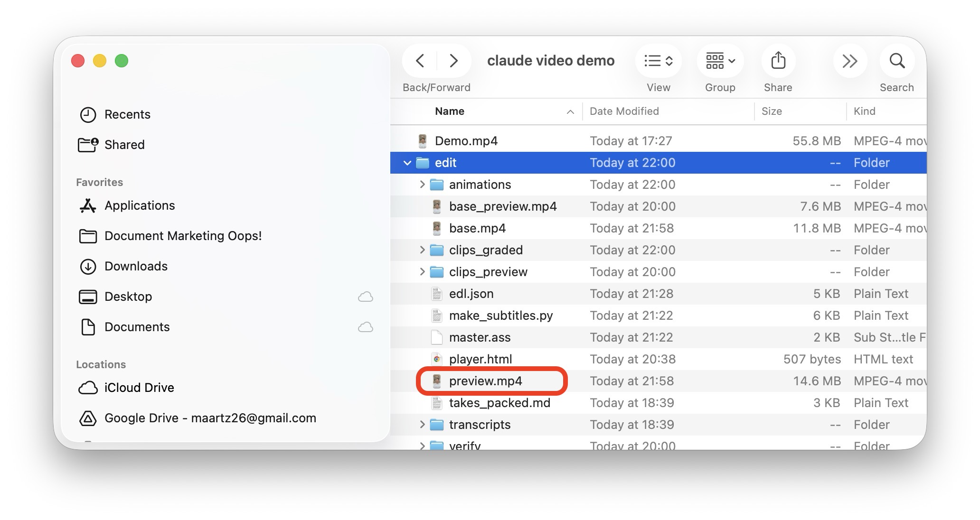Open Google Drive location in sidebar

198,418
